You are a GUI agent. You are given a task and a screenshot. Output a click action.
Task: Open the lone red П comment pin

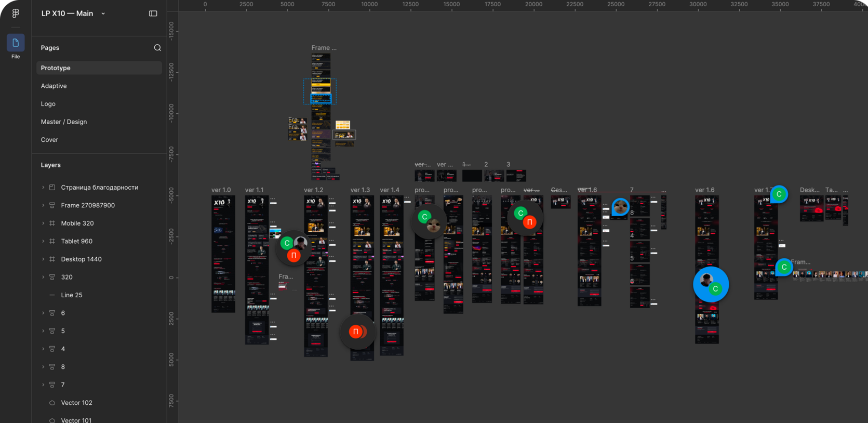(356, 332)
